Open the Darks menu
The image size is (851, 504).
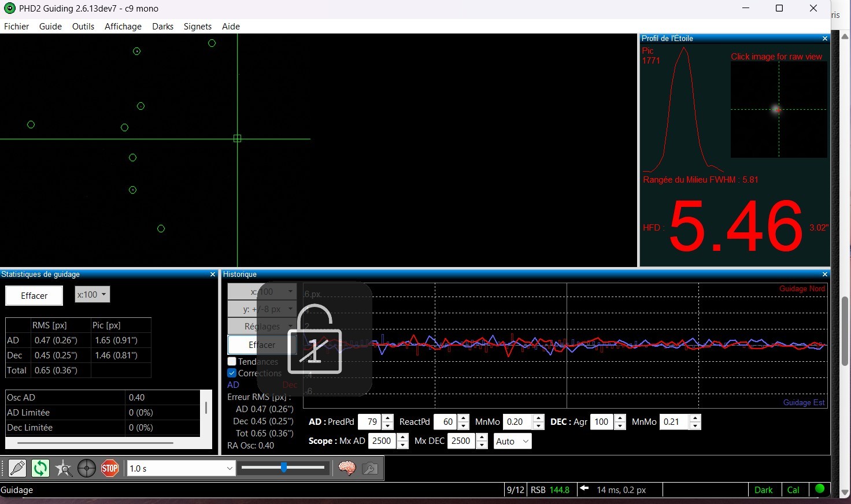point(163,27)
